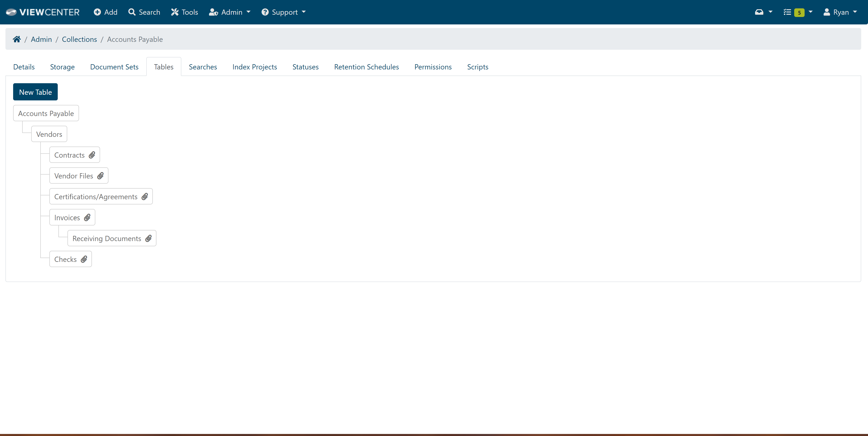The height and width of the screenshot is (436, 868).
Task: Navigate to Collections via the breadcrumb link
Action: (x=79, y=39)
